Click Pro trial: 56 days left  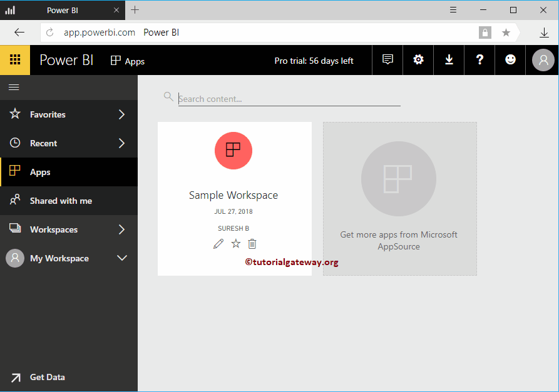314,61
